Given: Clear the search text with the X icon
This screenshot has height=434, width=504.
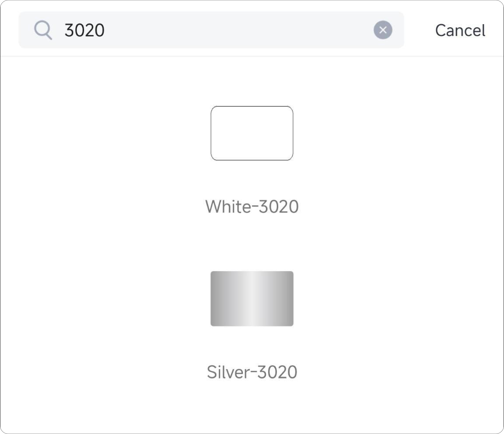Looking at the screenshot, I should coord(383,30).
